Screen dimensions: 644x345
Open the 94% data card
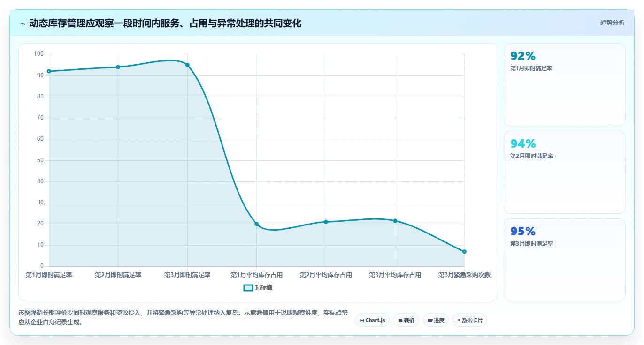point(565,172)
